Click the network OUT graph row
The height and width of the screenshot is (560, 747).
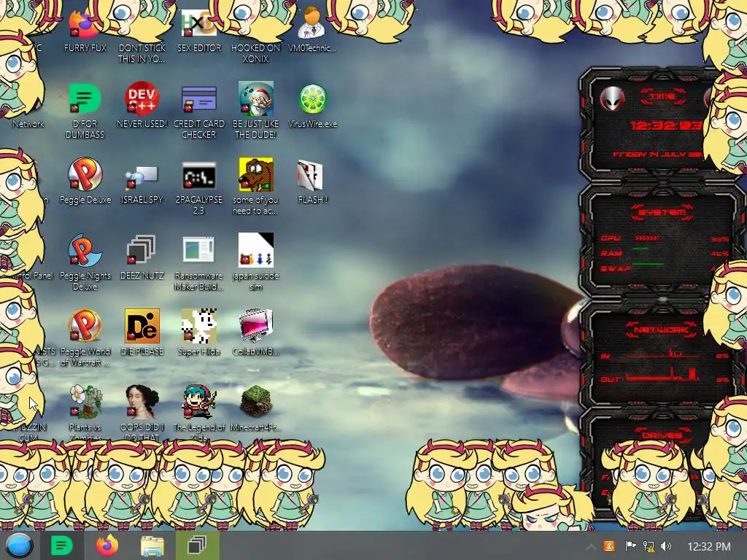tap(665, 376)
